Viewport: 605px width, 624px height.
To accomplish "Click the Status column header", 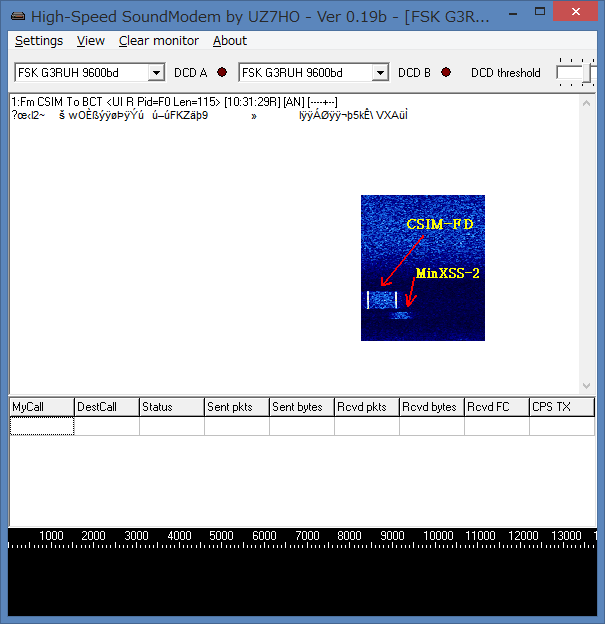I will (172, 407).
